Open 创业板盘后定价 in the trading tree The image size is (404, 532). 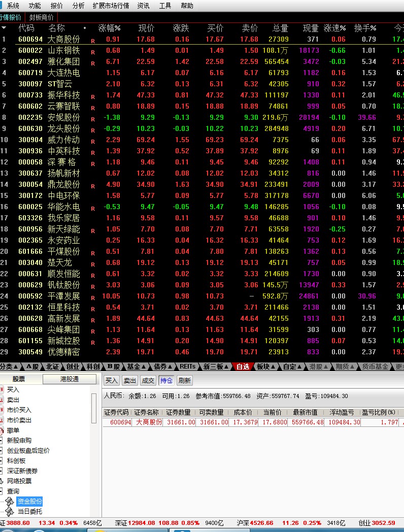(x=28, y=451)
